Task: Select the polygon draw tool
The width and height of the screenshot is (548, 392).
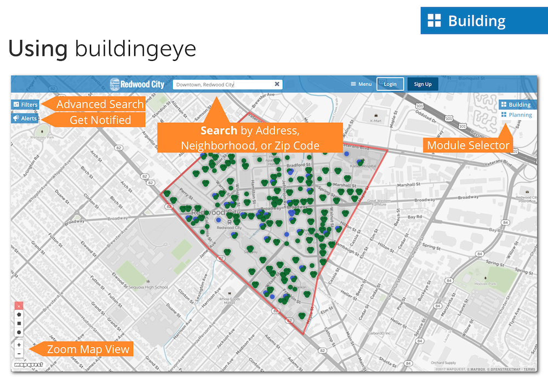Action: point(19,314)
